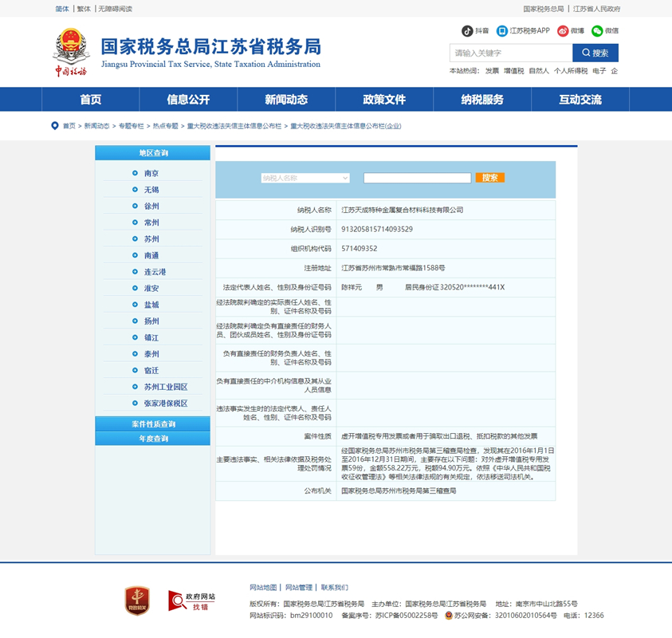Screen dimensions: 672x638
Task: Click the company name 江苏天成特种金属复合材料科技有限公司
Action: click(x=402, y=210)
